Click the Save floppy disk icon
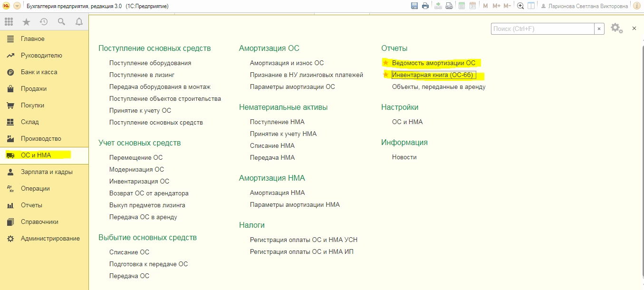 pyautogui.click(x=414, y=6)
